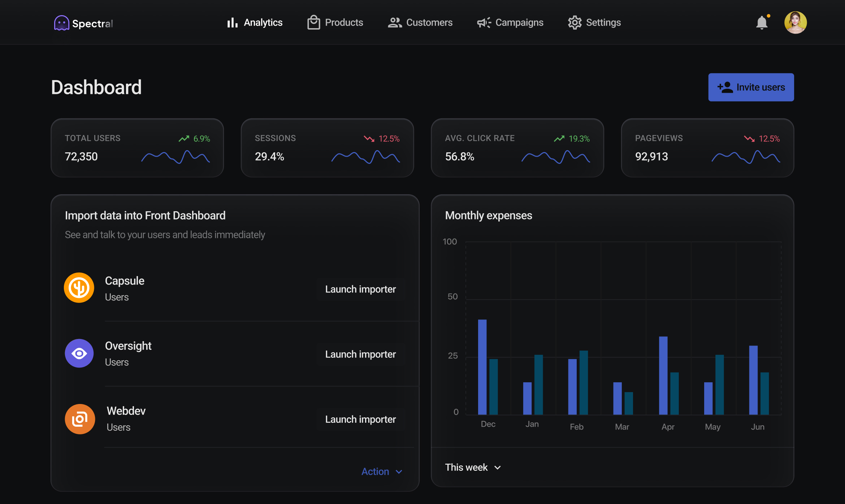Click the Campaigns megaphone icon
Screen dimensions: 845x504
coord(484,23)
